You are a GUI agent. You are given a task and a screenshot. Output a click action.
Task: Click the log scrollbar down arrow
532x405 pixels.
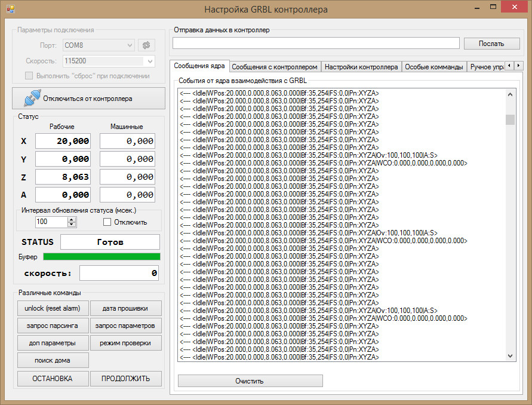[510, 356]
